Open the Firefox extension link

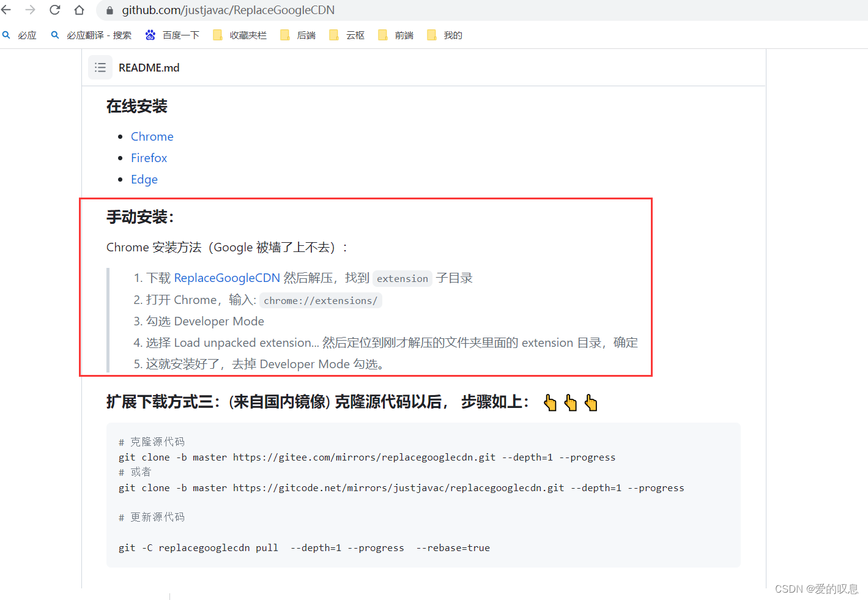[x=149, y=158]
